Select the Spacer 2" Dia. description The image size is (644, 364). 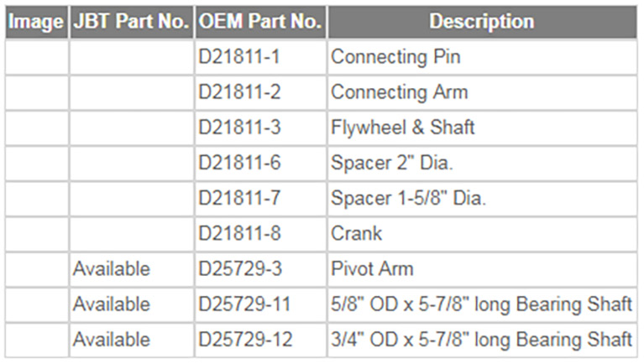click(392, 164)
